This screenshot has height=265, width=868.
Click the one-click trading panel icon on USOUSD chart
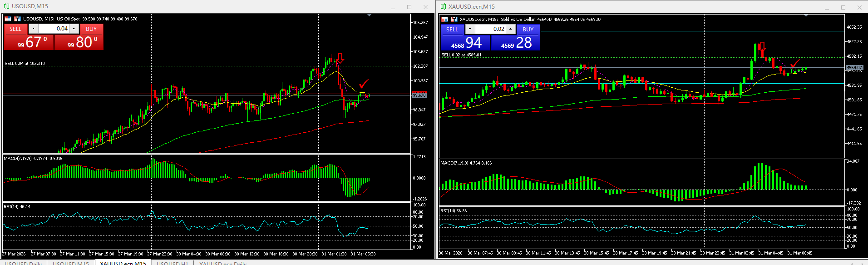pos(8,19)
